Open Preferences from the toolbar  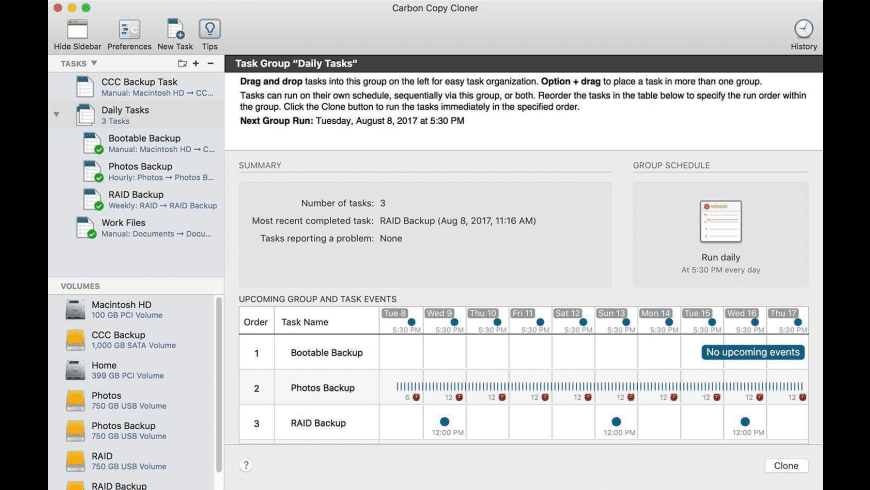129,29
